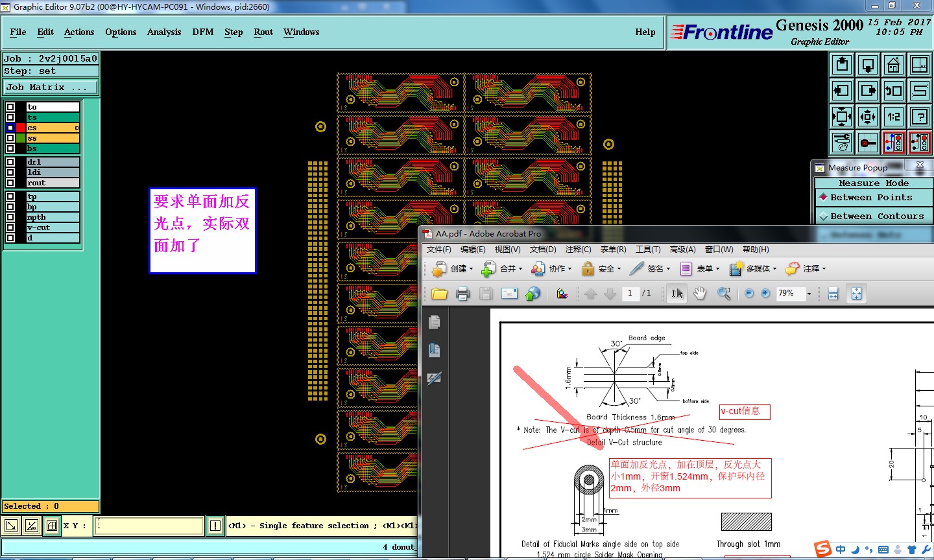This screenshot has width=934, height=560.
Task: Open the 79% zoom level dropdown
Action: coord(809,294)
